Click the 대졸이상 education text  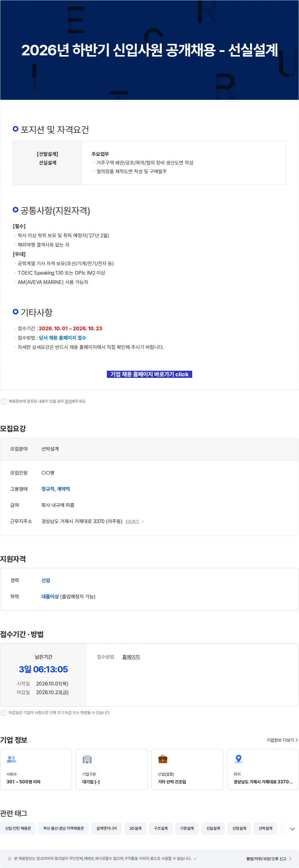(x=50, y=596)
